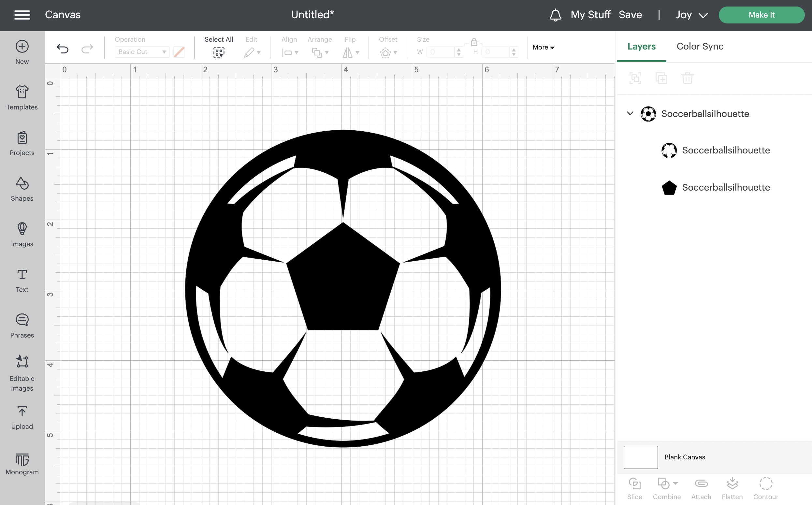Image resolution: width=812 pixels, height=505 pixels.
Task: Collapse the Soccerballsilhouette group
Action: 630,114
